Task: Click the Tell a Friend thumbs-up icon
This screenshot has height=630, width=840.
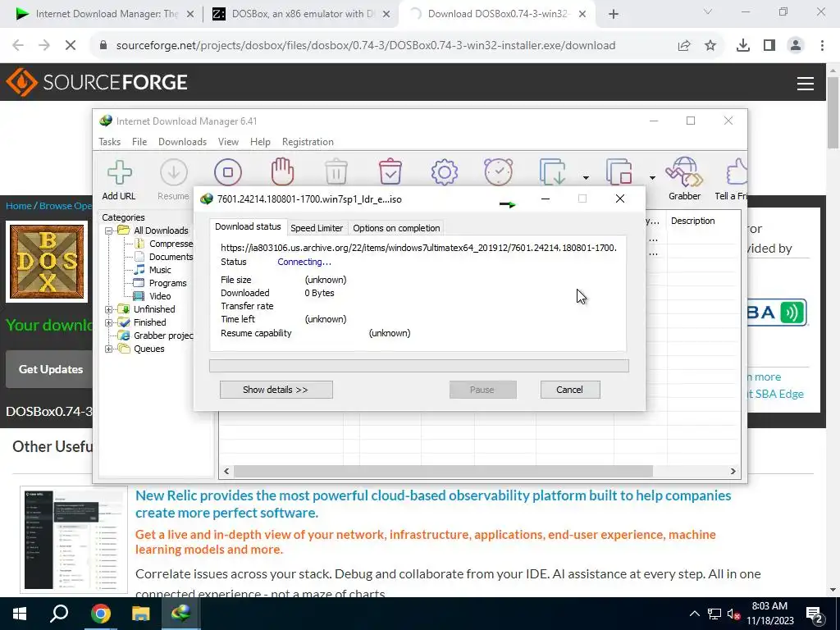Action: (737, 171)
